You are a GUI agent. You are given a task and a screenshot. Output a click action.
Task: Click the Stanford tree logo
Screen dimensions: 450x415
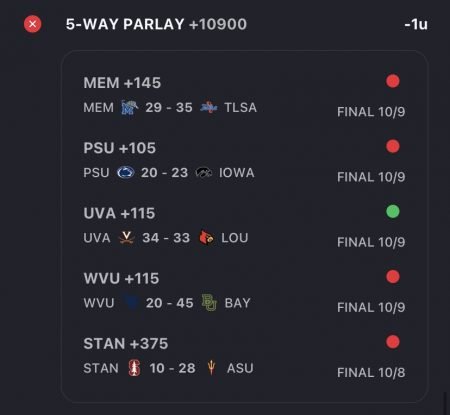tap(134, 368)
